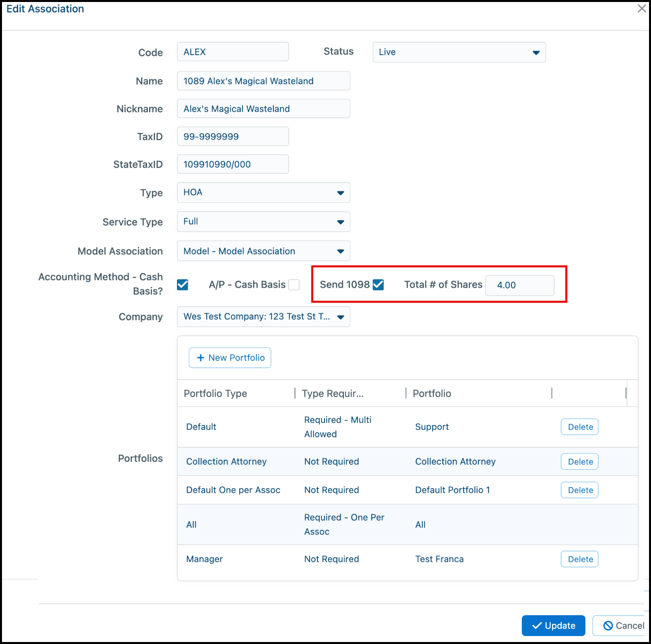Enable the A/P - Cash Basis checkbox
Screen dimensions: 651x644
(x=294, y=285)
